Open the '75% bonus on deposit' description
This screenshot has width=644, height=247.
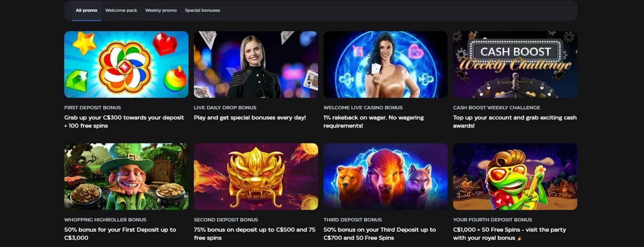(255, 234)
